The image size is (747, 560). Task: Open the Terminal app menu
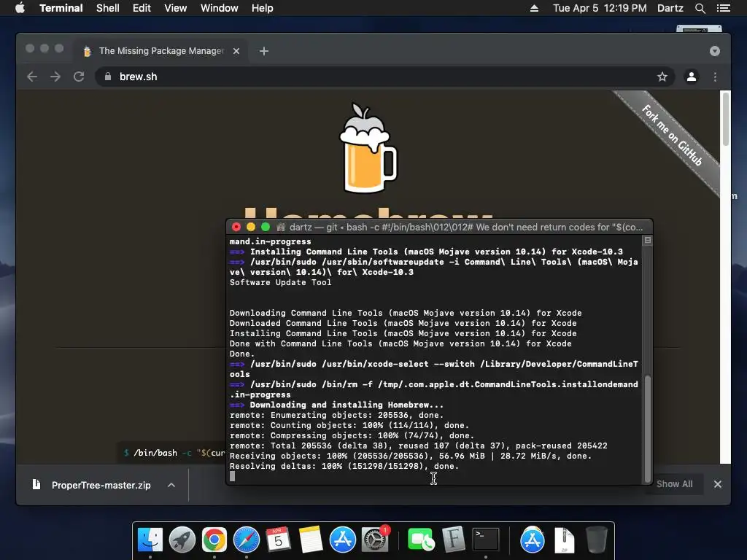pos(61,8)
